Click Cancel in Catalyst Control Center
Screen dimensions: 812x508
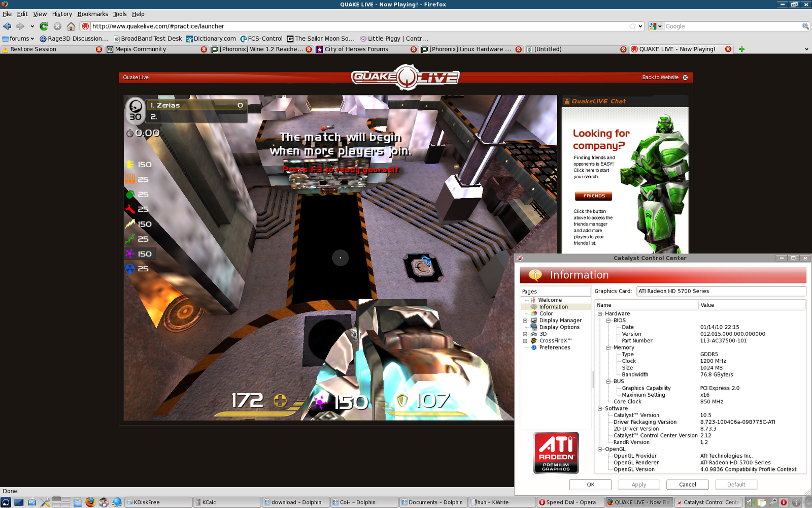pos(687,485)
